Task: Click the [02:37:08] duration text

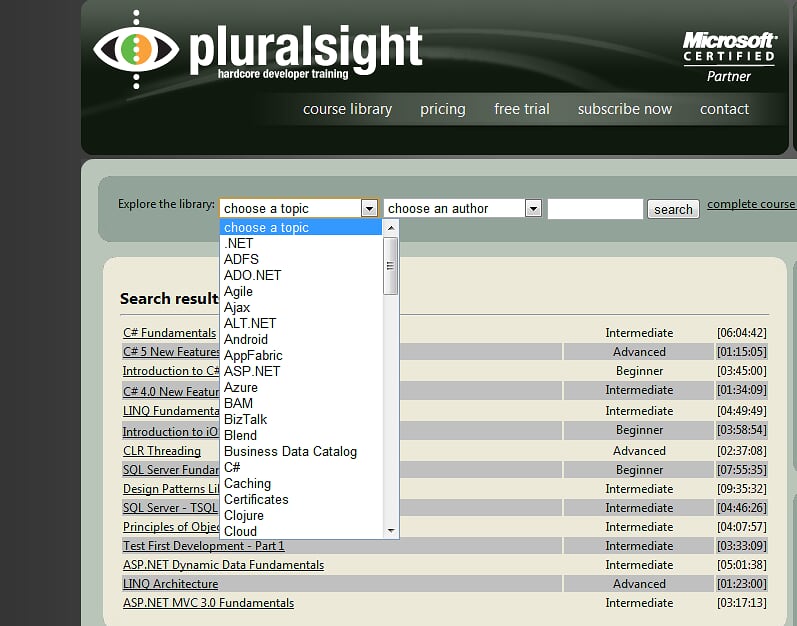Action: (x=742, y=451)
